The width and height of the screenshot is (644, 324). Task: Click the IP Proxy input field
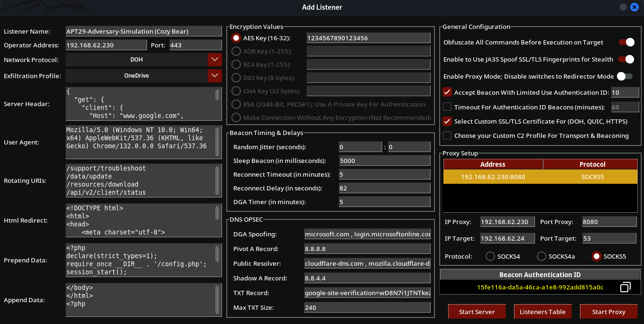pyautogui.click(x=507, y=222)
